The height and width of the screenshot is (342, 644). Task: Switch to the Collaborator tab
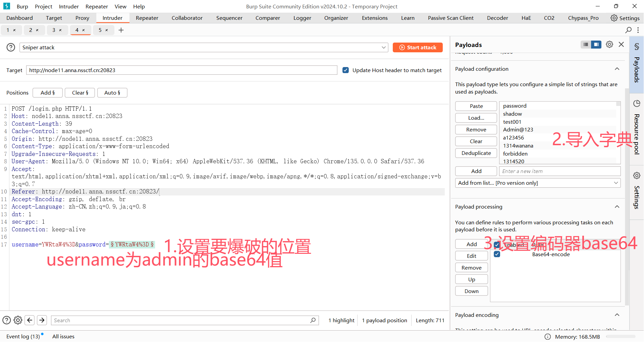pyautogui.click(x=187, y=18)
